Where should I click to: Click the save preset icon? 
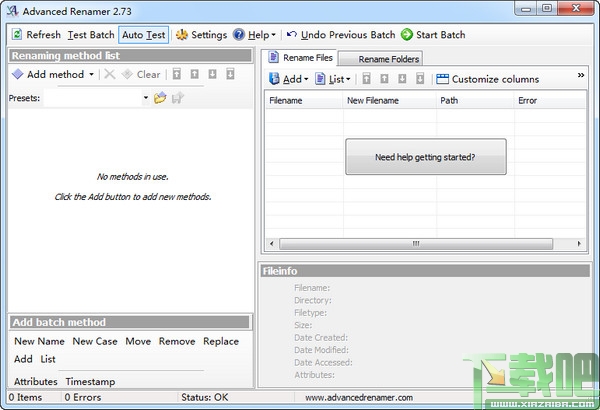pos(178,98)
